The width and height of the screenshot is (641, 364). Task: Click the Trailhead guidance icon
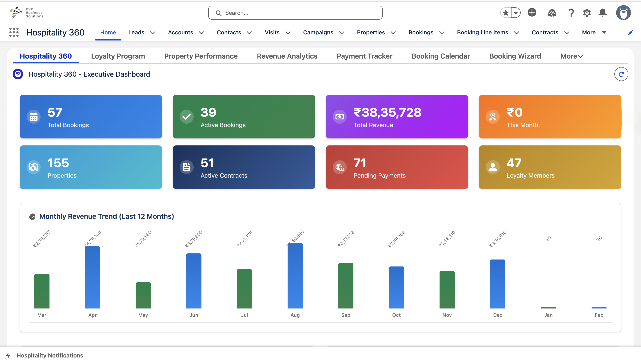(552, 12)
